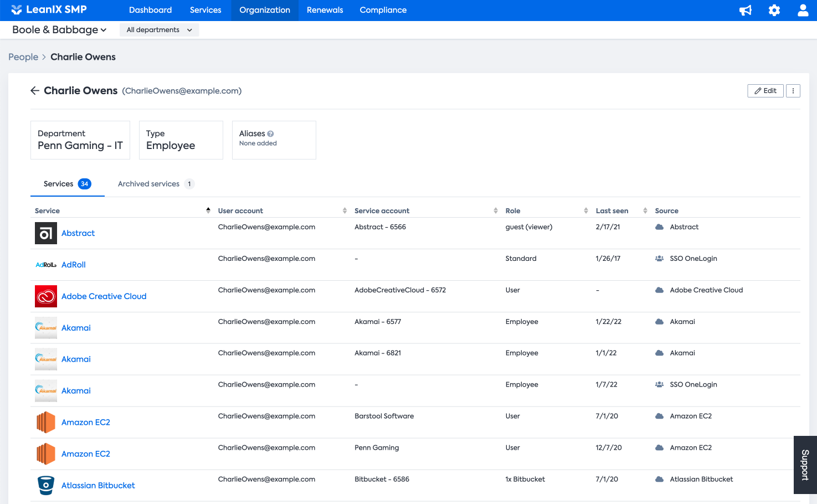Screen dimensions: 817x504
Task: Click the Aliases None added card
Action: click(x=274, y=140)
